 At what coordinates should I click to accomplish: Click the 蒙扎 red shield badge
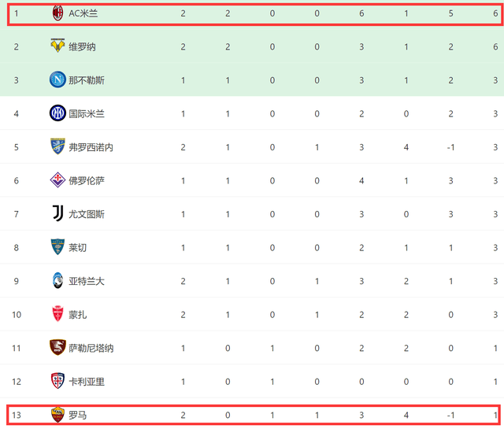(57, 313)
